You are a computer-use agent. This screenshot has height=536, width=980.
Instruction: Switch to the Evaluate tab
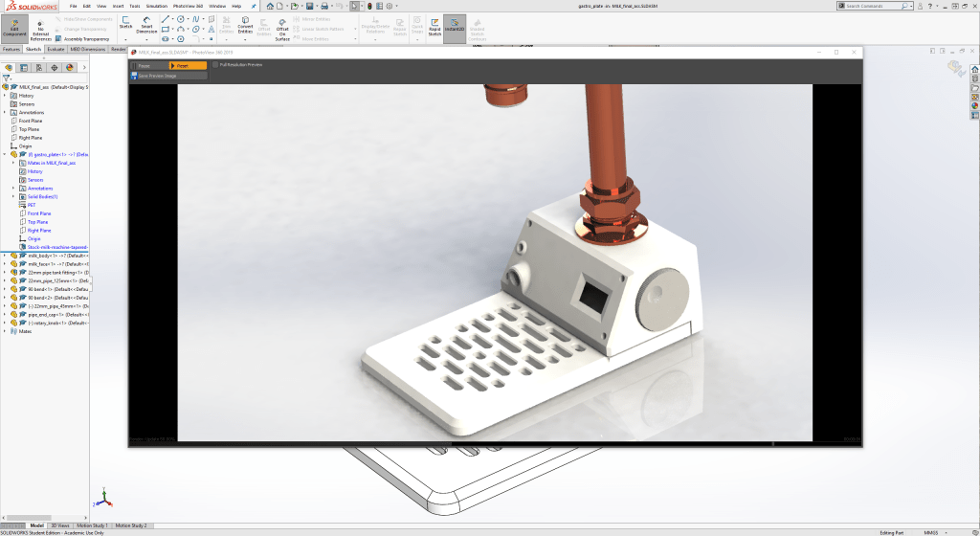56,49
